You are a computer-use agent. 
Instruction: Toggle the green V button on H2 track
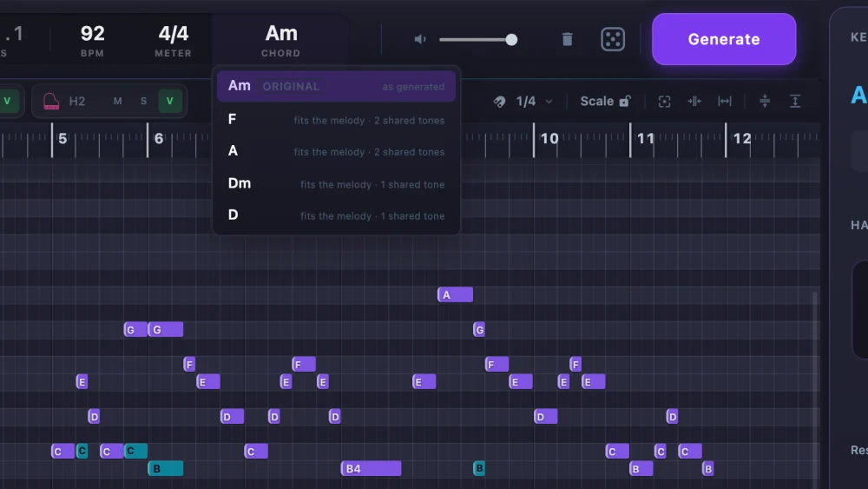(x=170, y=102)
